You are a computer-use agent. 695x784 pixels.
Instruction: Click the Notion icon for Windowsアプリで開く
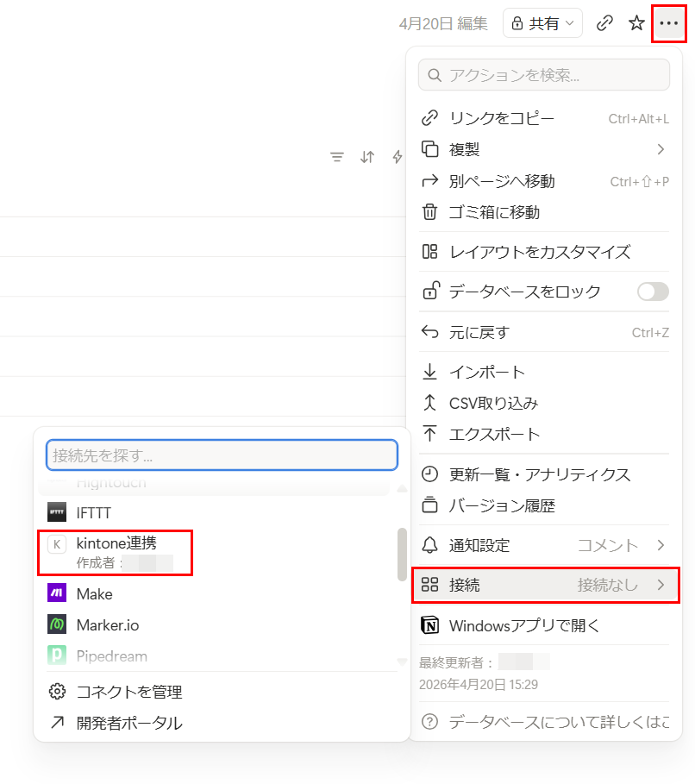pyautogui.click(x=429, y=625)
